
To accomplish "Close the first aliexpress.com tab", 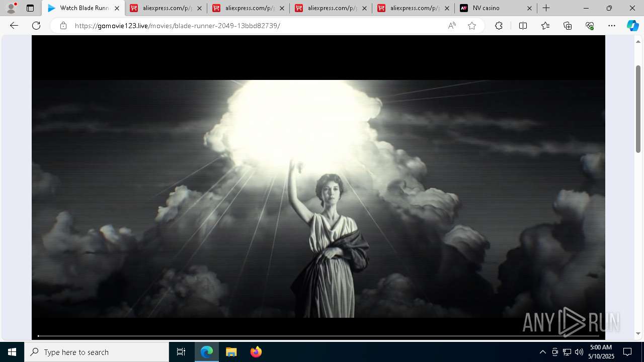I will (200, 9).
